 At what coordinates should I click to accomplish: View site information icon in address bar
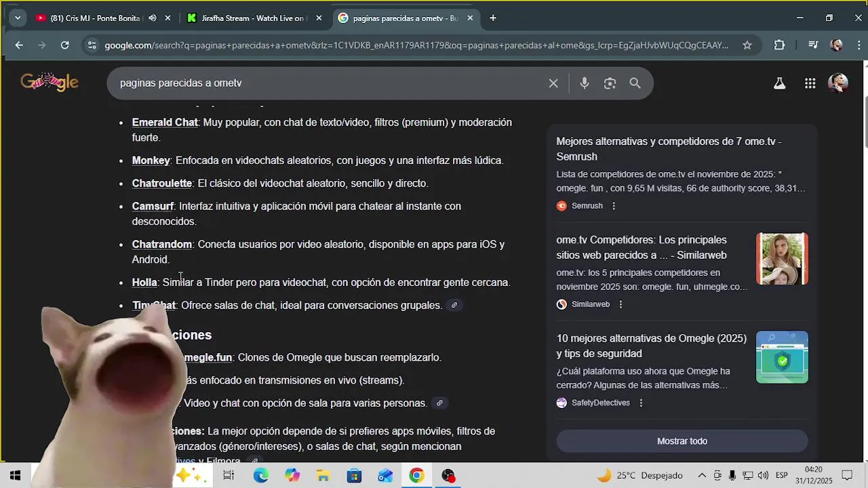(92, 45)
